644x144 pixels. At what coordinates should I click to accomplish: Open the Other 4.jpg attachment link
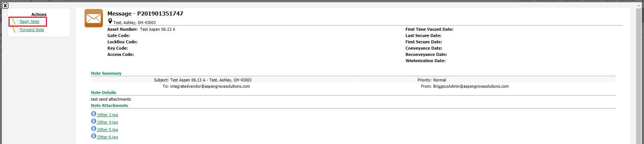pos(107,123)
